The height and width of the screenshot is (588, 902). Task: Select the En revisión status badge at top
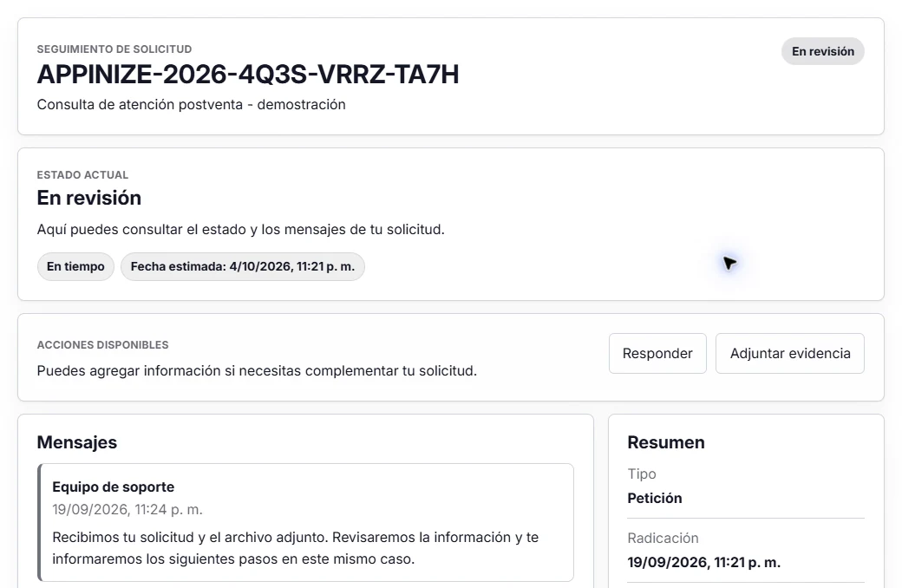coord(822,51)
